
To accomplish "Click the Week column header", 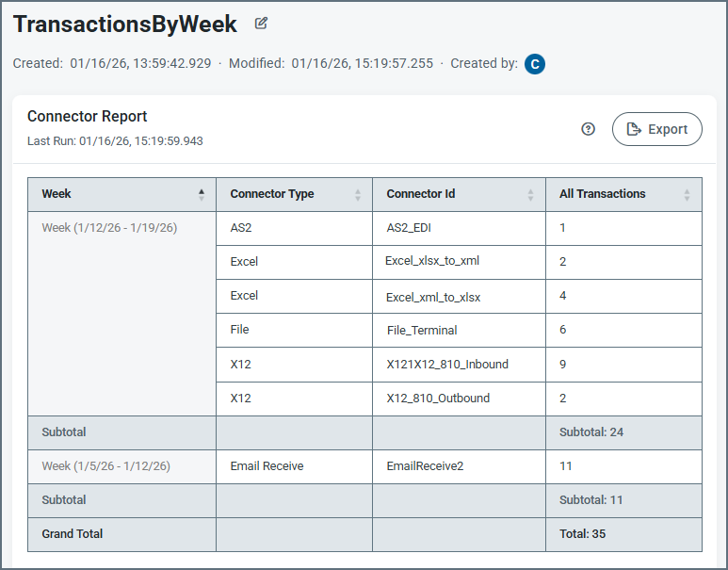I will tap(57, 194).
